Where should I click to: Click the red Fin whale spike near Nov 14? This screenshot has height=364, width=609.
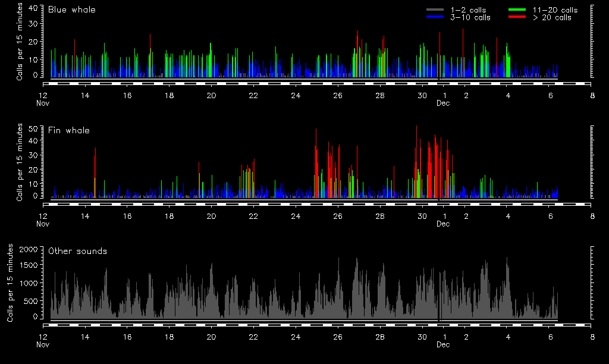click(95, 172)
